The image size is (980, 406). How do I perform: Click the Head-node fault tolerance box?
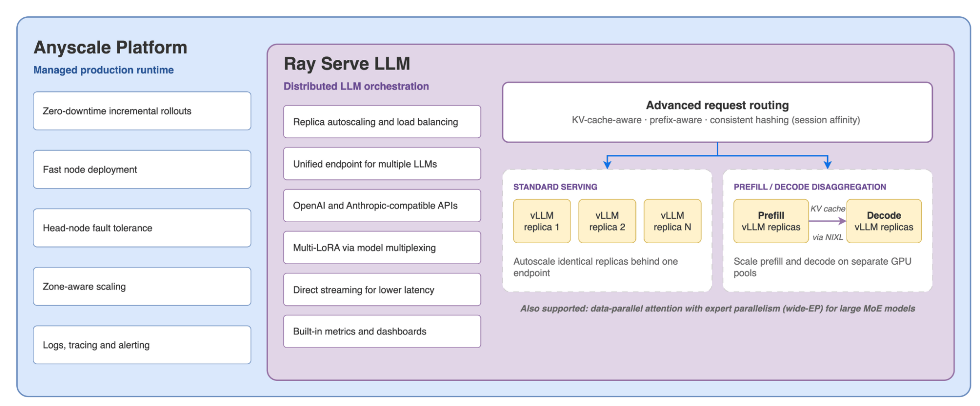tap(142, 228)
